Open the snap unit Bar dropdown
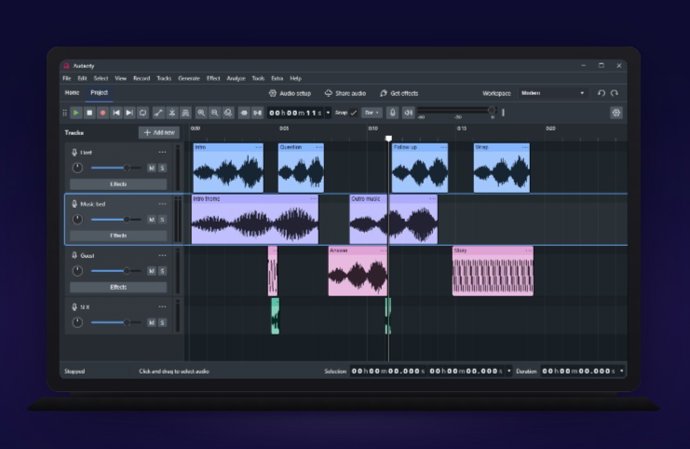Image resolution: width=690 pixels, height=449 pixels. pyautogui.click(x=372, y=113)
